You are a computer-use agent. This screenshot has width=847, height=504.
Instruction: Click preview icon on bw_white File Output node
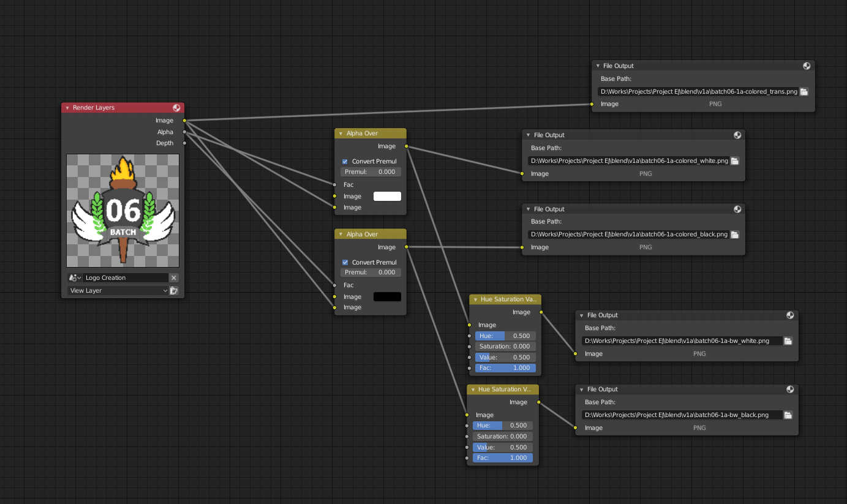tap(790, 315)
